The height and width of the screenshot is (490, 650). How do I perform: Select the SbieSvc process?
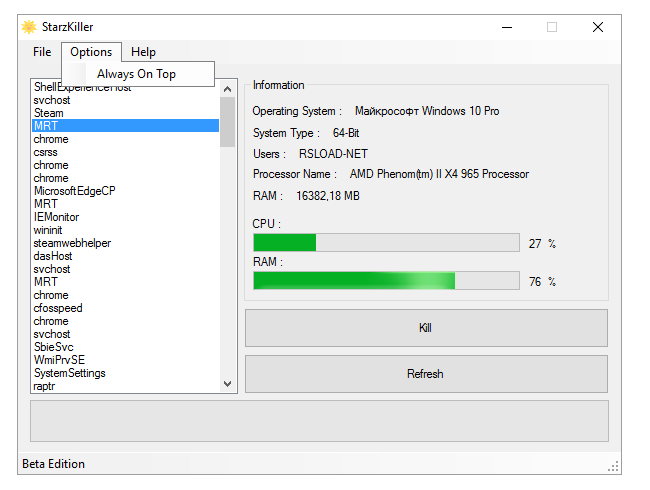click(x=125, y=347)
